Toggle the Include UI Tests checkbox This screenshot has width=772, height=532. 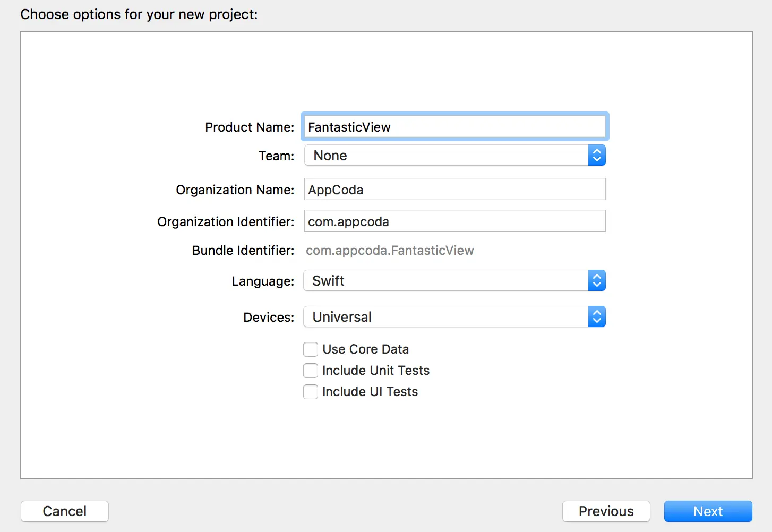click(x=311, y=392)
